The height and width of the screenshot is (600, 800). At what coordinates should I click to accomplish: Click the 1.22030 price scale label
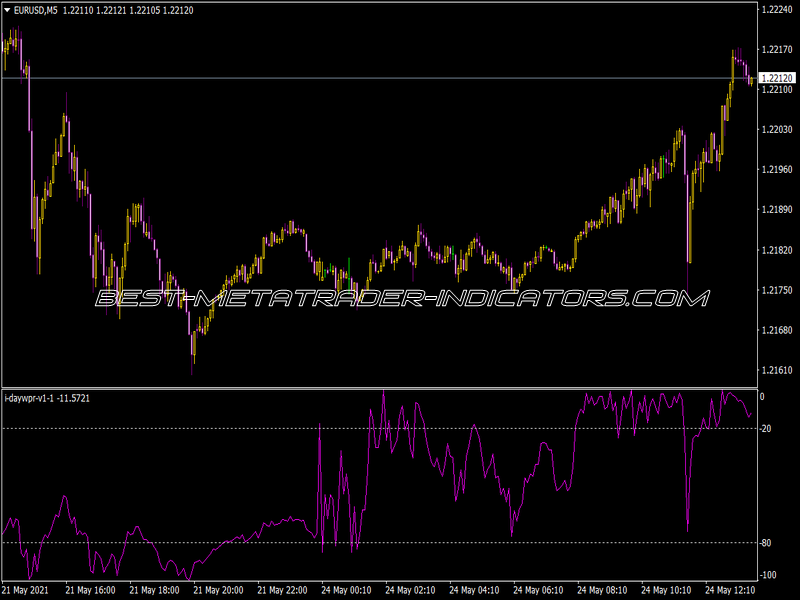coord(777,130)
